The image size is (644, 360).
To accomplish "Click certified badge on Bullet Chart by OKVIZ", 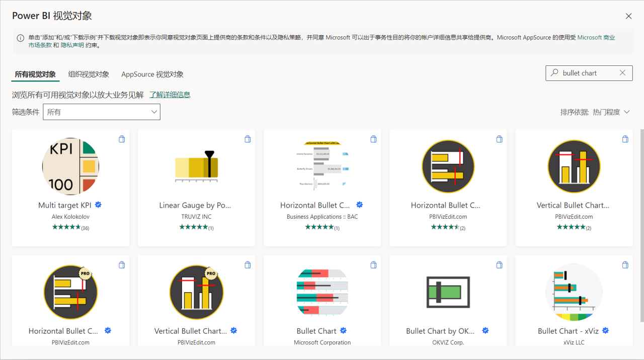I will tap(486, 330).
